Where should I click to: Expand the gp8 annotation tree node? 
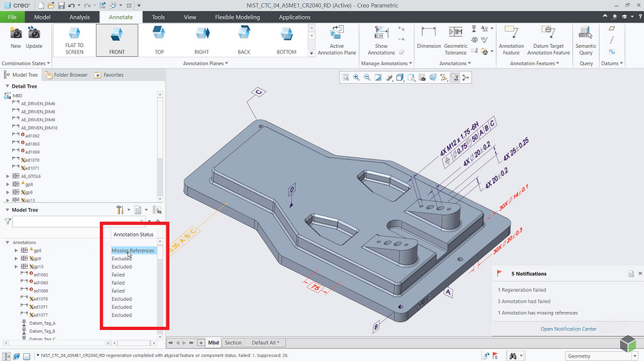coord(16,251)
